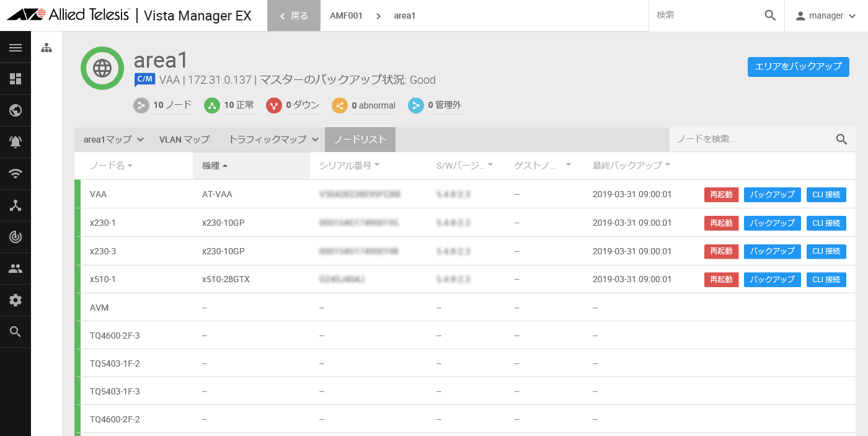This screenshot has width=868, height=436.
Task: Open the dashboard icon in sidebar
Action: (x=15, y=79)
